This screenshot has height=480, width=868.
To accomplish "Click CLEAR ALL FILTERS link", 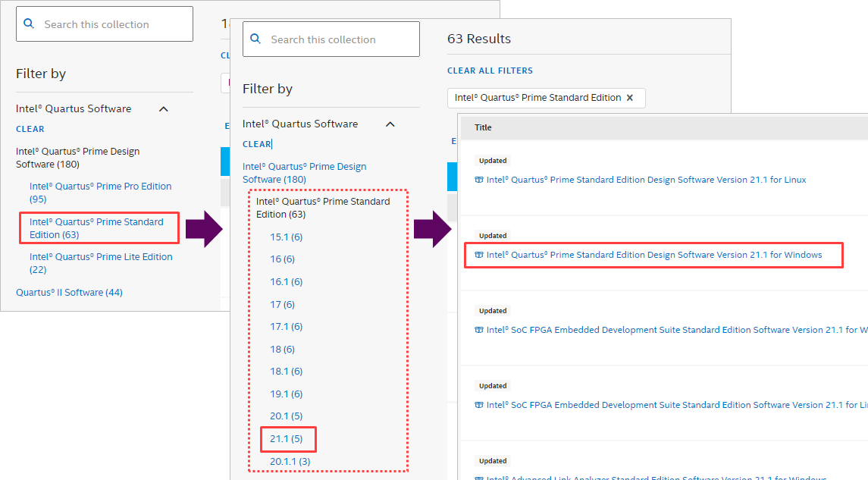I will pyautogui.click(x=490, y=71).
